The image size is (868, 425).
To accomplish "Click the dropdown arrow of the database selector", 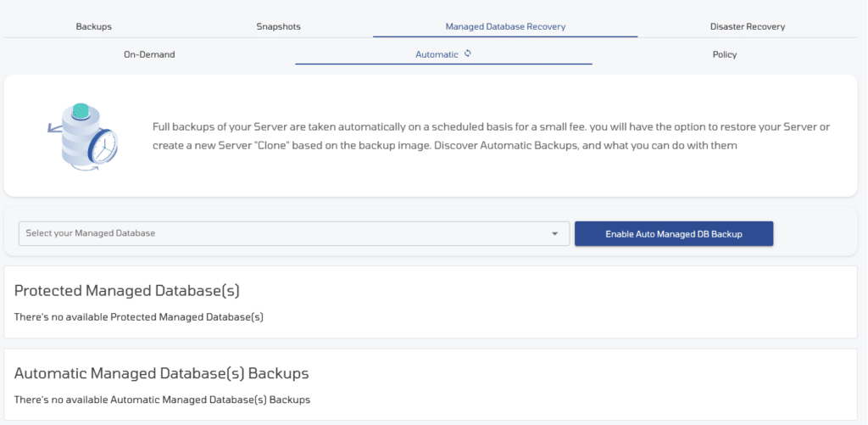I will (x=554, y=234).
